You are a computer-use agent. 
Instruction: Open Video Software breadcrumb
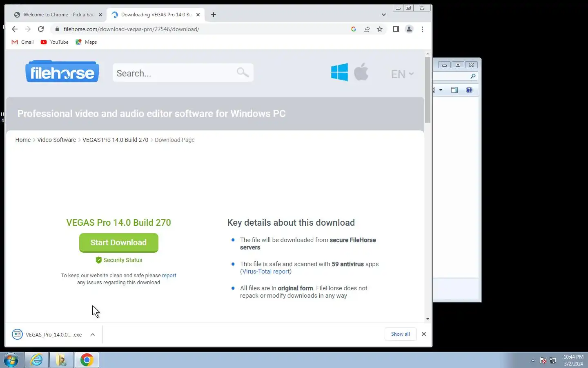point(57,140)
